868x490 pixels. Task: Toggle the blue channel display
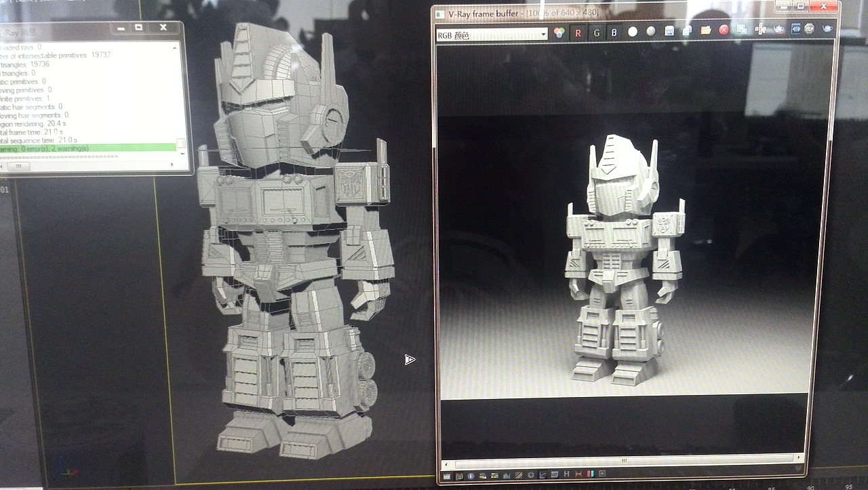pos(614,31)
